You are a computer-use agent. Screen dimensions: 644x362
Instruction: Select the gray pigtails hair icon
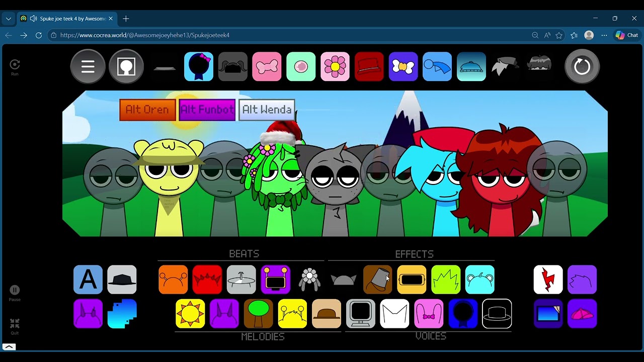[x=233, y=66]
